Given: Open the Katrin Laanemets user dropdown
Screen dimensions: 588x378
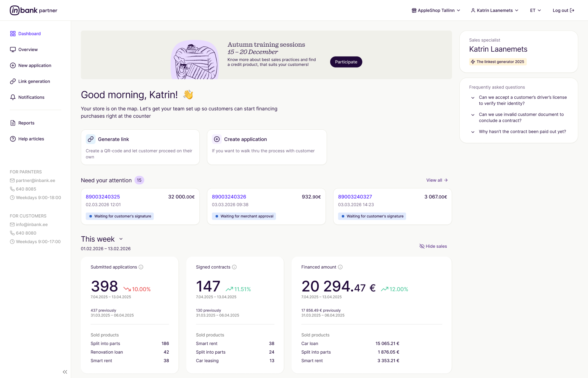Looking at the screenshot, I should (495, 10).
